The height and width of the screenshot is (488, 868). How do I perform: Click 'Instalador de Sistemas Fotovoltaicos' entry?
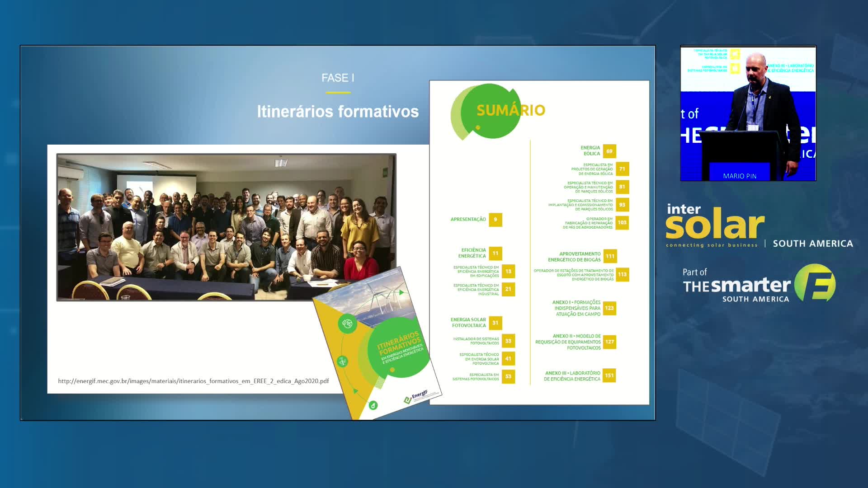(x=476, y=341)
